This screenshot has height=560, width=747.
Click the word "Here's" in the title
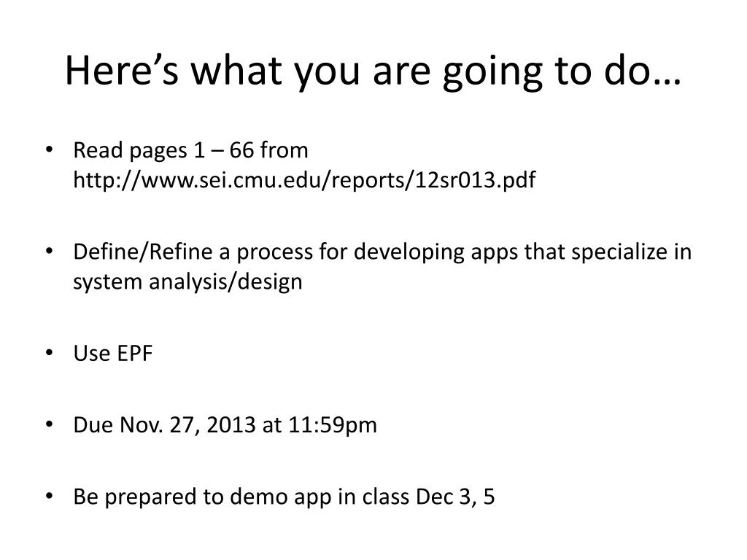(122, 71)
